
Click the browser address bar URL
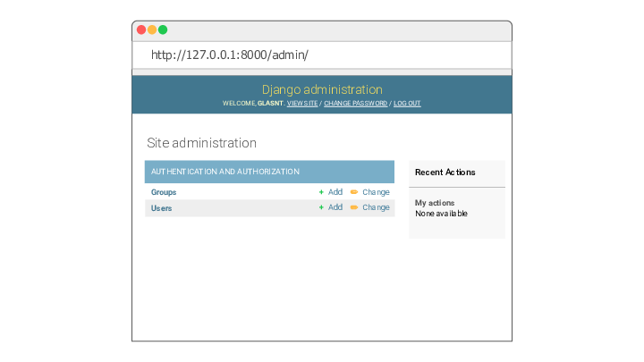pyautogui.click(x=230, y=55)
